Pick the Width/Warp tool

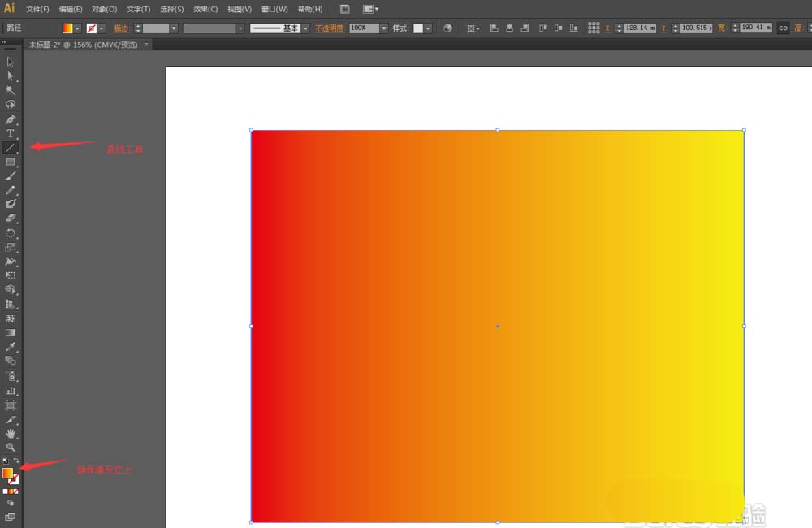11,261
